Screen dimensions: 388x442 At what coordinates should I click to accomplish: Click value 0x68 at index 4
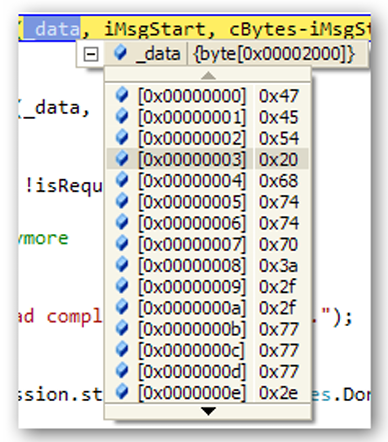click(x=279, y=181)
